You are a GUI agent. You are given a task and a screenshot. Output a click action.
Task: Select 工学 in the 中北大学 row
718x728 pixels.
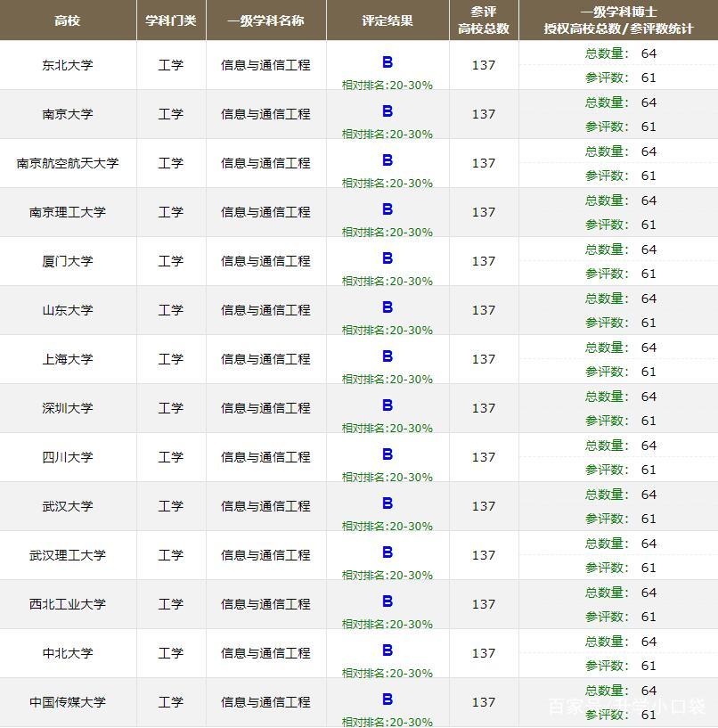click(x=171, y=653)
